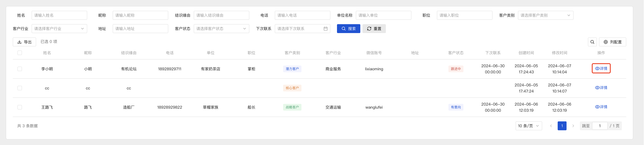Open details (详情) for cc row
This screenshot has width=644, height=145.
[601, 88]
